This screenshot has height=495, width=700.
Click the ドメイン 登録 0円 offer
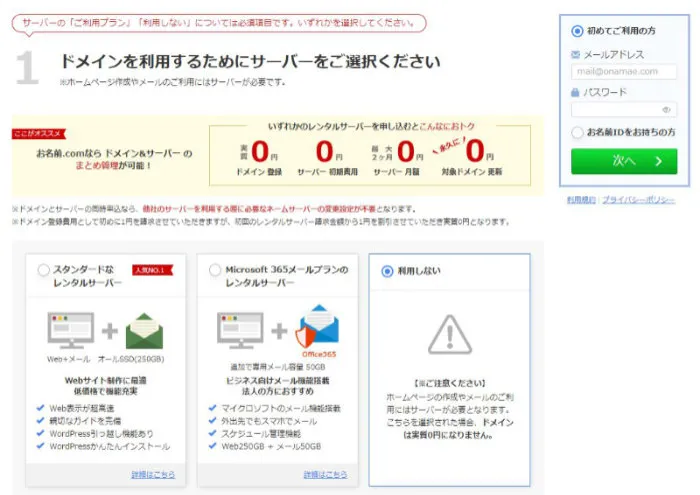tap(259, 157)
